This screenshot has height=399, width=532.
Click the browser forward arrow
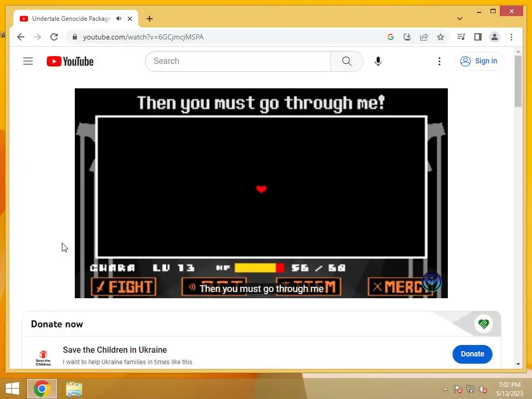37,37
